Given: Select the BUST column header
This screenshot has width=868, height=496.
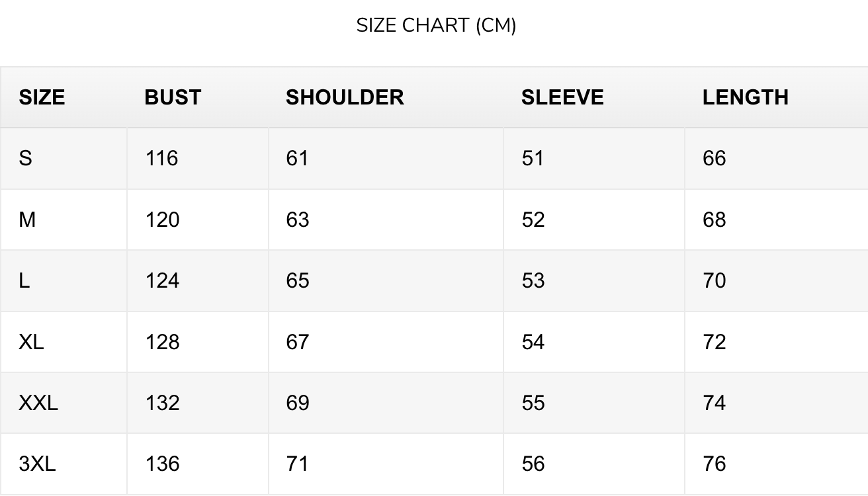Looking at the screenshot, I should [x=173, y=97].
